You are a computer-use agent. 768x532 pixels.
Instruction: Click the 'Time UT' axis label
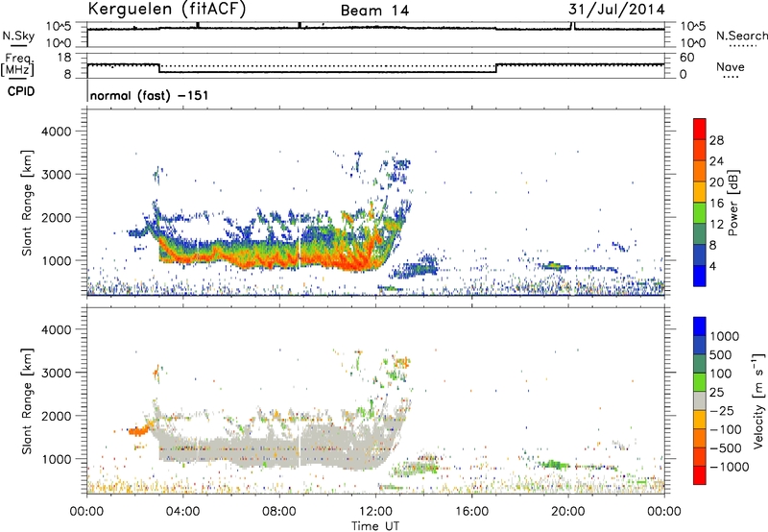[375, 525]
